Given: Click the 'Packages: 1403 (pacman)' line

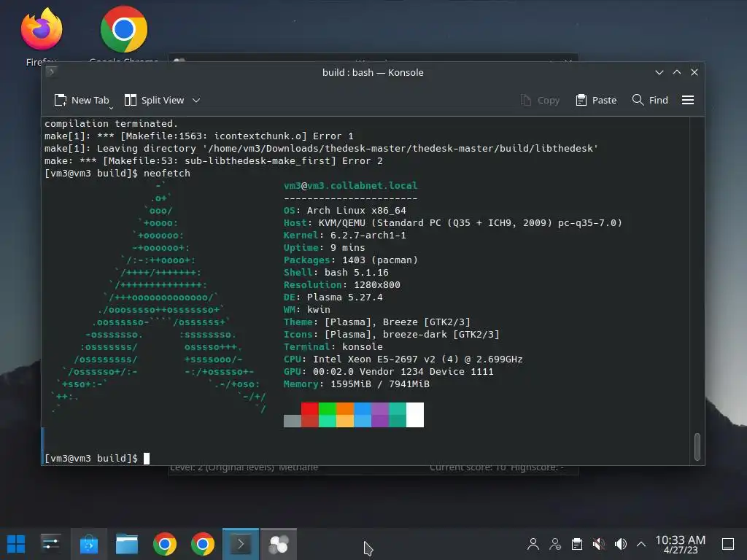Looking at the screenshot, I should pos(351,260).
